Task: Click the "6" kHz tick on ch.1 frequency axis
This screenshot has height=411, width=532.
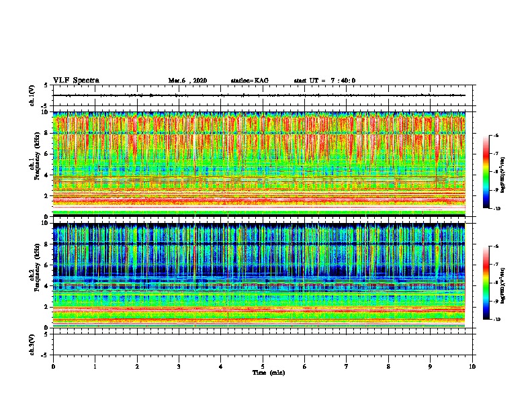Action: 47,154
